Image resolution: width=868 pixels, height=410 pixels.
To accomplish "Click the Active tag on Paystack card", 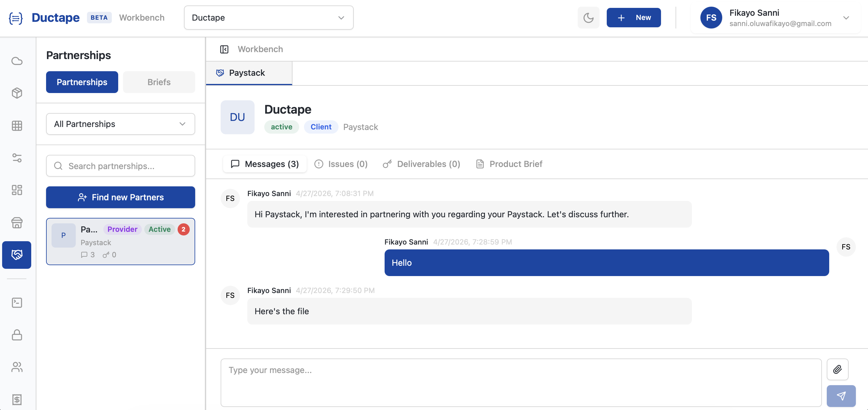I will [159, 229].
